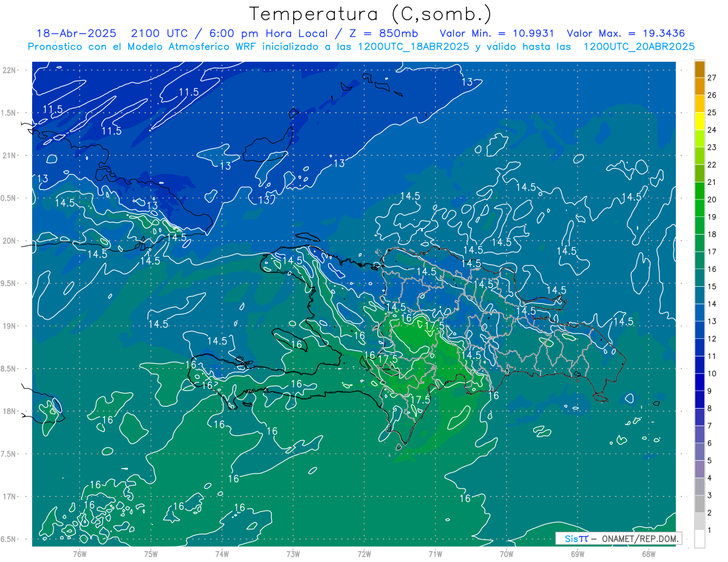Click the '69W' longitude label

click(x=578, y=554)
